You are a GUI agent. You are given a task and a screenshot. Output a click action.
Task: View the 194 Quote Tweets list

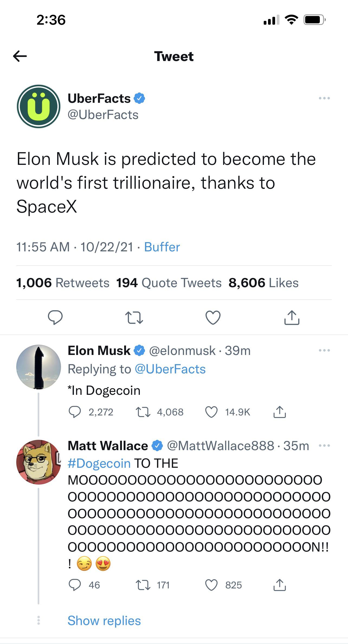[x=169, y=283]
